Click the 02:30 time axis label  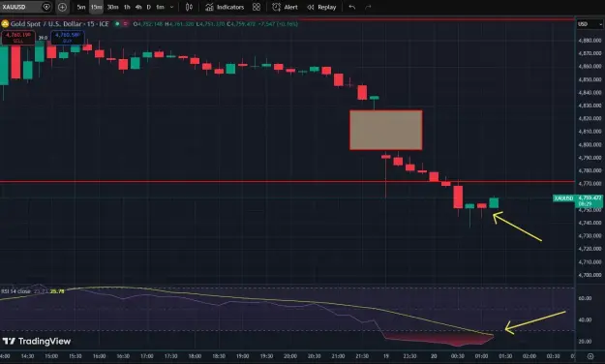[553, 356]
